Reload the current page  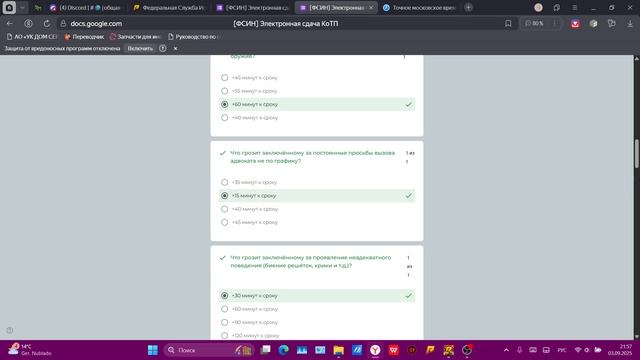(47, 24)
